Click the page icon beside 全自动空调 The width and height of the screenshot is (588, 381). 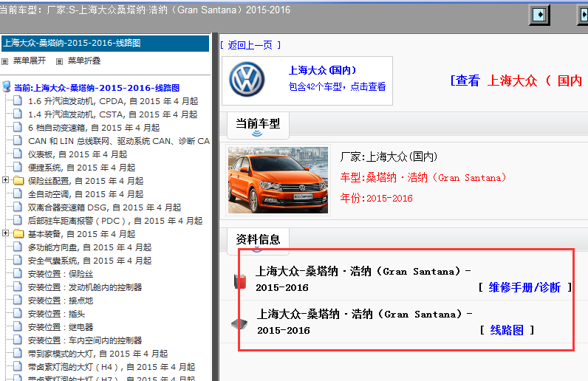(17, 193)
